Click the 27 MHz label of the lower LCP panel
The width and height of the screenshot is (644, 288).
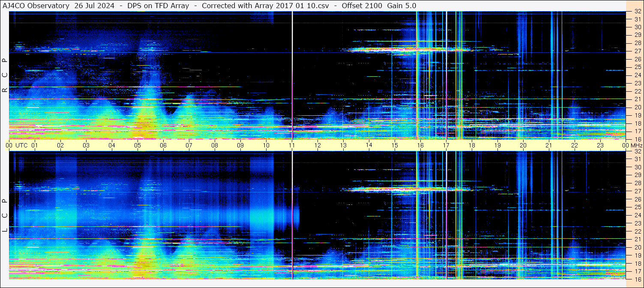click(637, 191)
